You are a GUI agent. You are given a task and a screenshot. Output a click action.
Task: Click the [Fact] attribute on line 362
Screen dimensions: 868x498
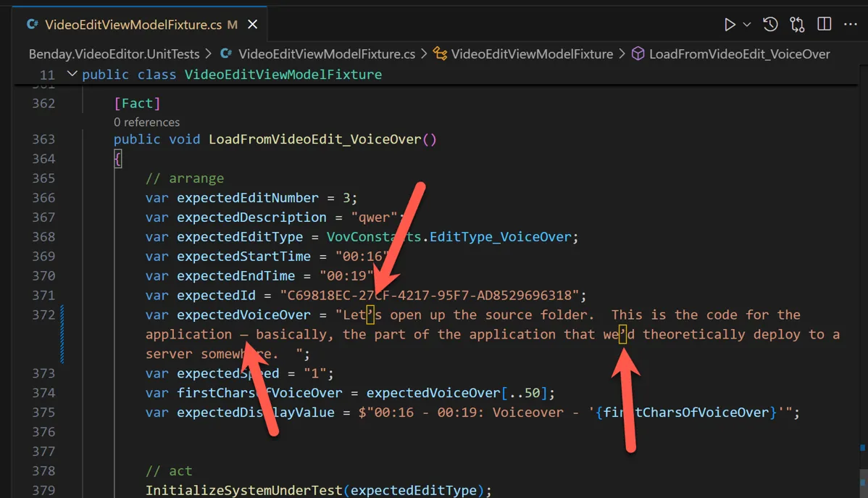coord(137,104)
